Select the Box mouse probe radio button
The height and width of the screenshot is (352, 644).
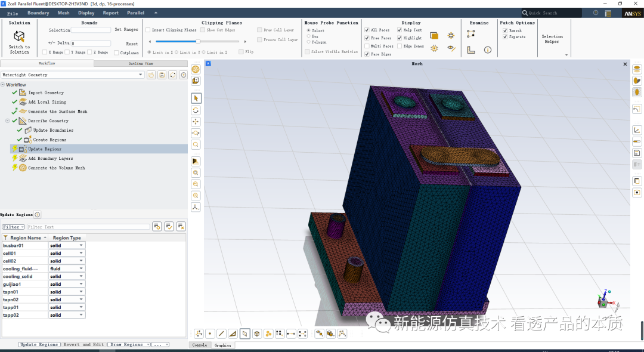pos(308,36)
